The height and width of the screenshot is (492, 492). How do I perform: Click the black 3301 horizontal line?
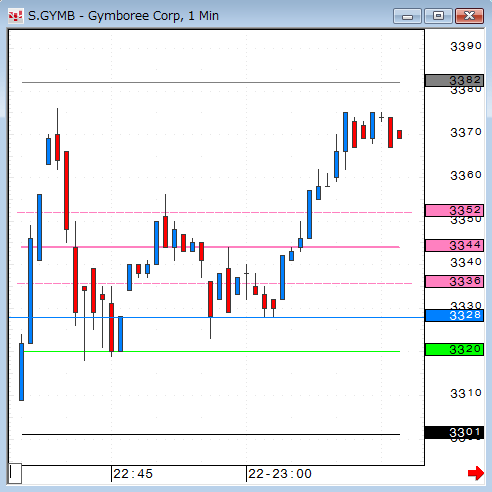tap(211, 434)
